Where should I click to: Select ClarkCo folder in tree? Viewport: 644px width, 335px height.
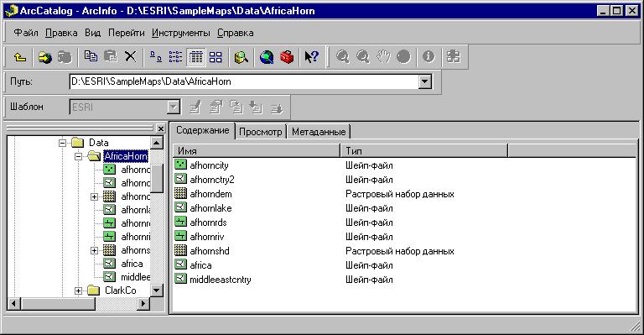click(121, 291)
